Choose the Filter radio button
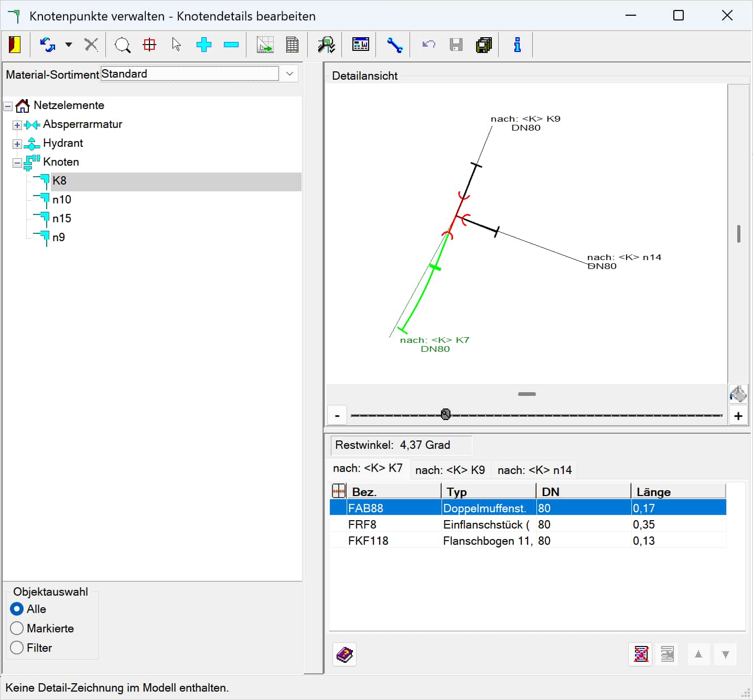The height and width of the screenshot is (700, 753). point(17,648)
